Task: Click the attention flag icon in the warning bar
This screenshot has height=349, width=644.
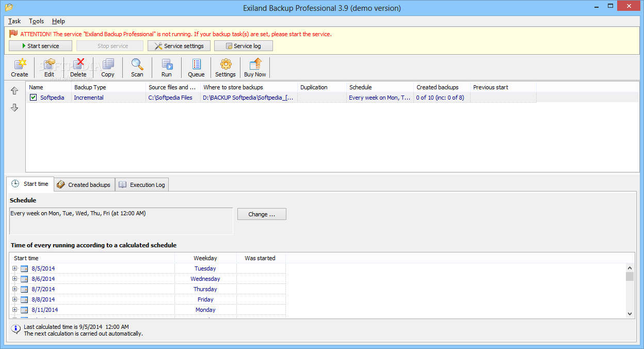Action: point(13,34)
